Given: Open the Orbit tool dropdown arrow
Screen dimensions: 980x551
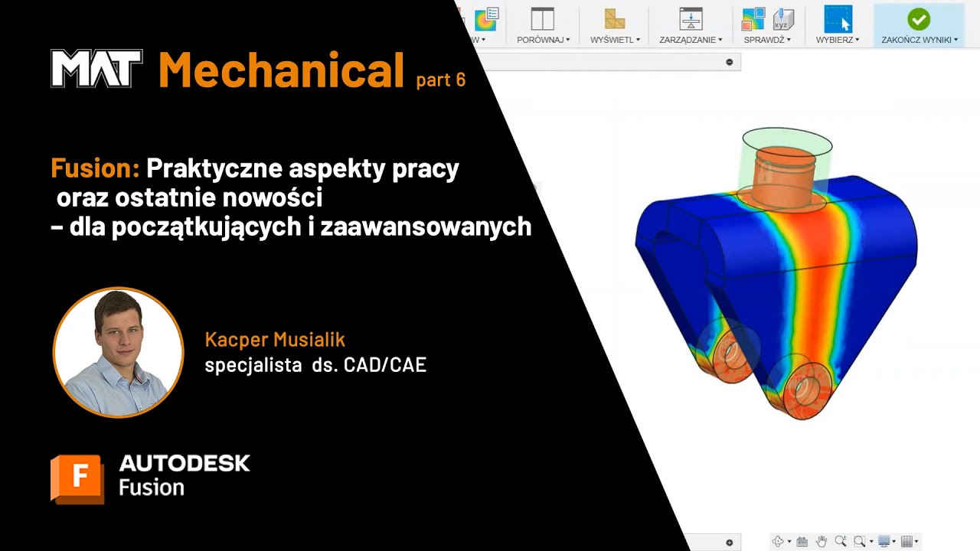Looking at the screenshot, I should click(x=789, y=541).
